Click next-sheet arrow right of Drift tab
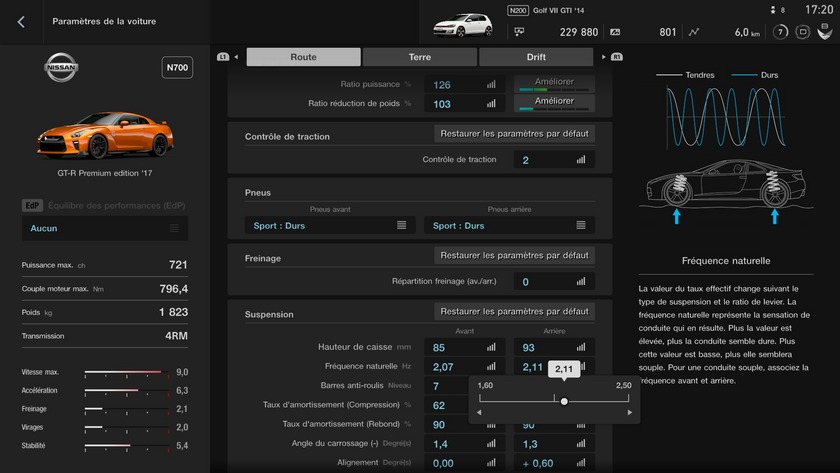 click(604, 57)
